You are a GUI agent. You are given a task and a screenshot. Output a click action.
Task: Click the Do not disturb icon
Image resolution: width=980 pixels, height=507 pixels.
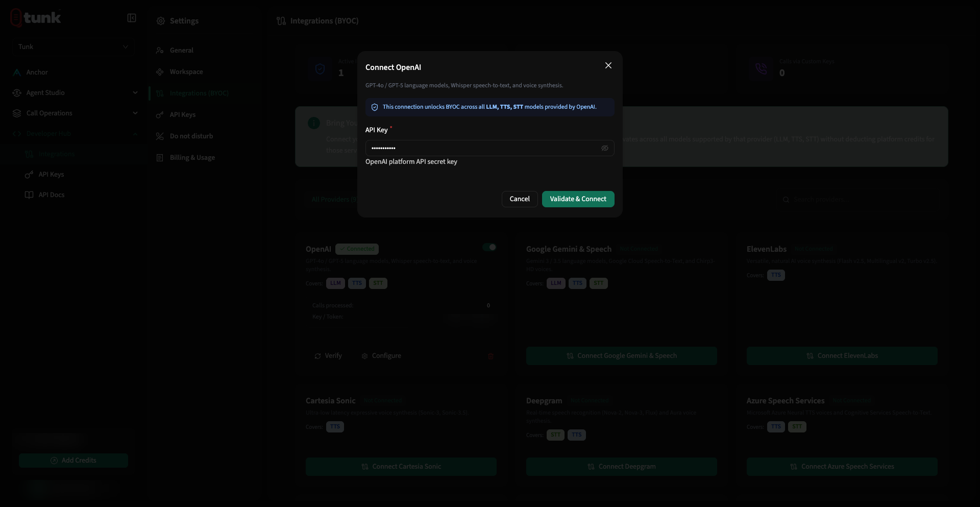coord(160,136)
